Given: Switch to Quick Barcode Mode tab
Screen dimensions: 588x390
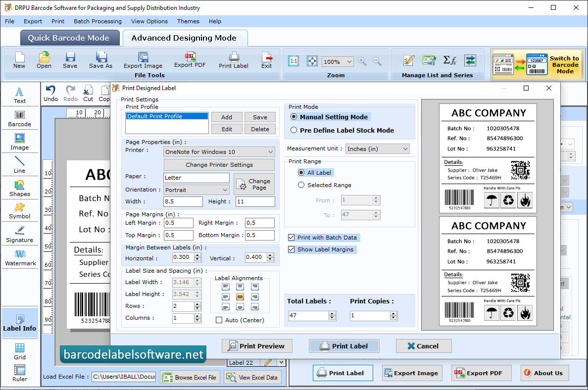Looking at the screenshot, I should 70,38.
